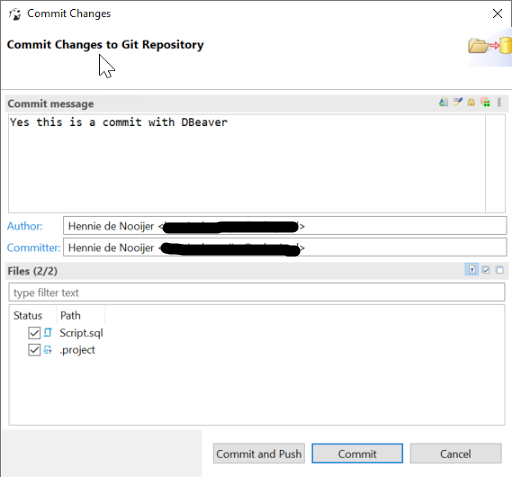Image resolution: width=512 pixels, height=477 pixels.
Task: Click the Add Signed-off-by pen icon
Action: point(458,102)
